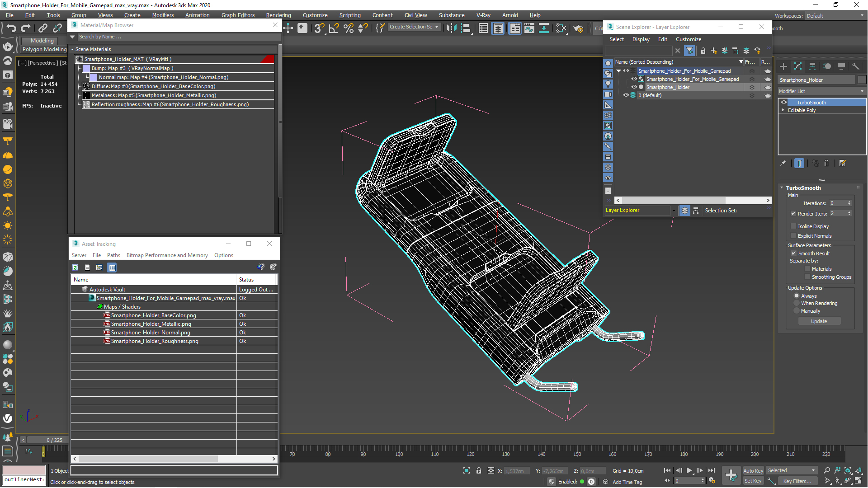The image size is (868, 488).
Task: Click the object color swatch beside Smartphone_Holder
Action: click(862, 80)
